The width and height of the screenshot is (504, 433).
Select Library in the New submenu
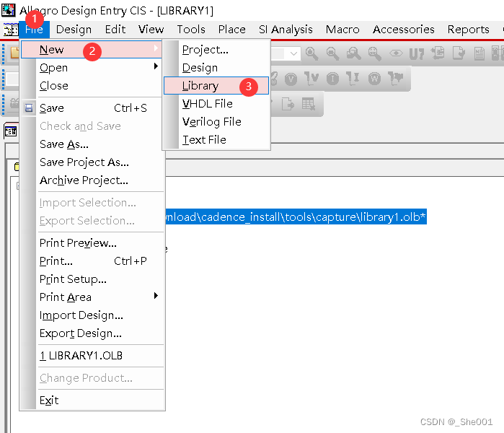click(200, 86)
